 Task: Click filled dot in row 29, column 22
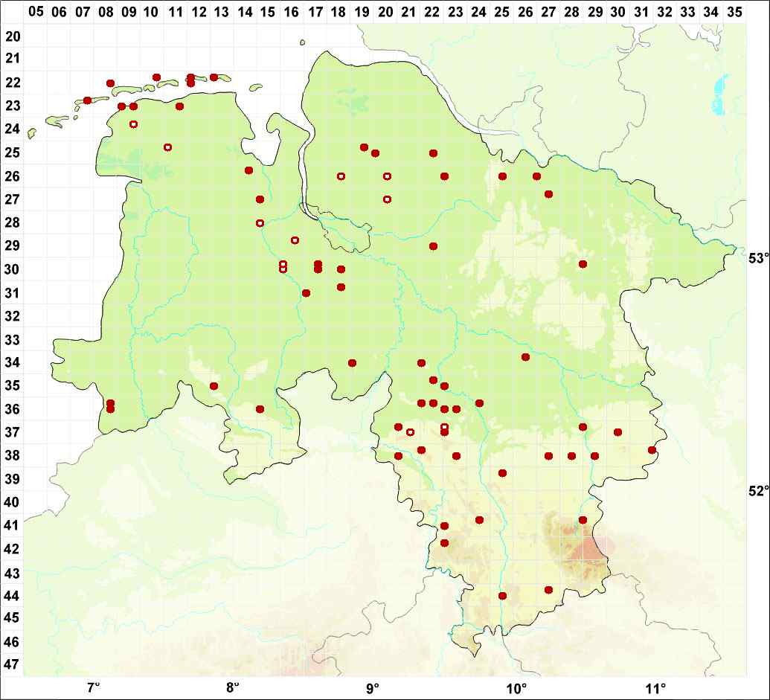pyautogui.click(x=433, y=246)
